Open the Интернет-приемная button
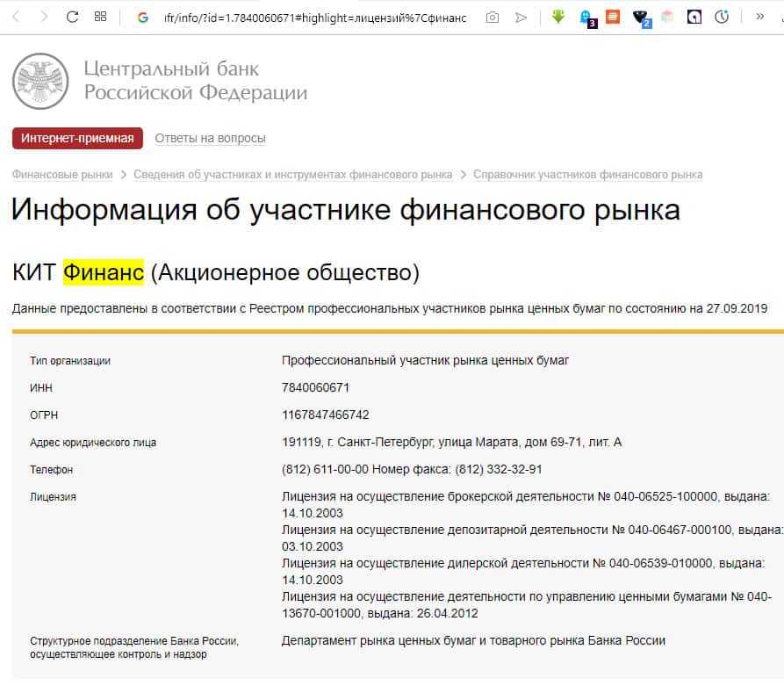Screen dimensions: 784x693 (x=77, y=138)
